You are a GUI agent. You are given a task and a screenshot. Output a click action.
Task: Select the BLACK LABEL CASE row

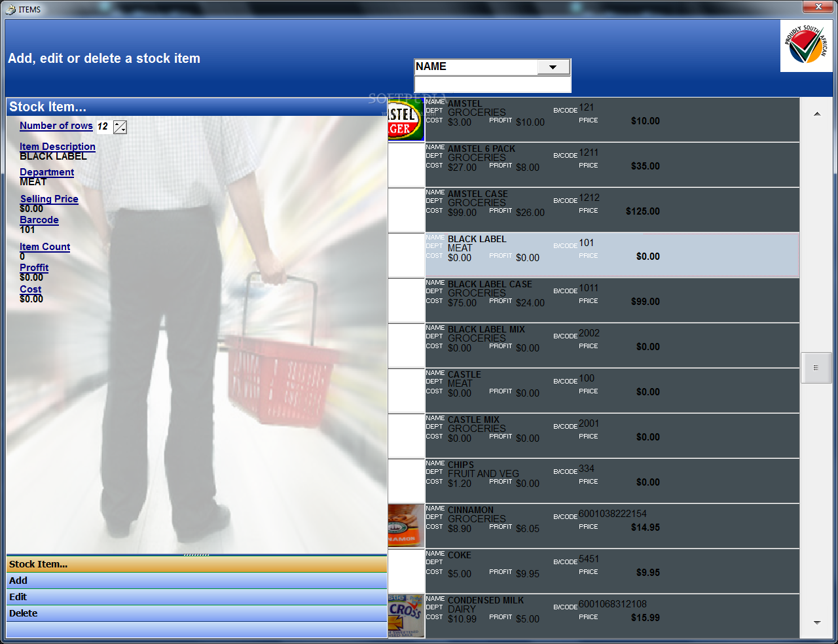[612, 300]
